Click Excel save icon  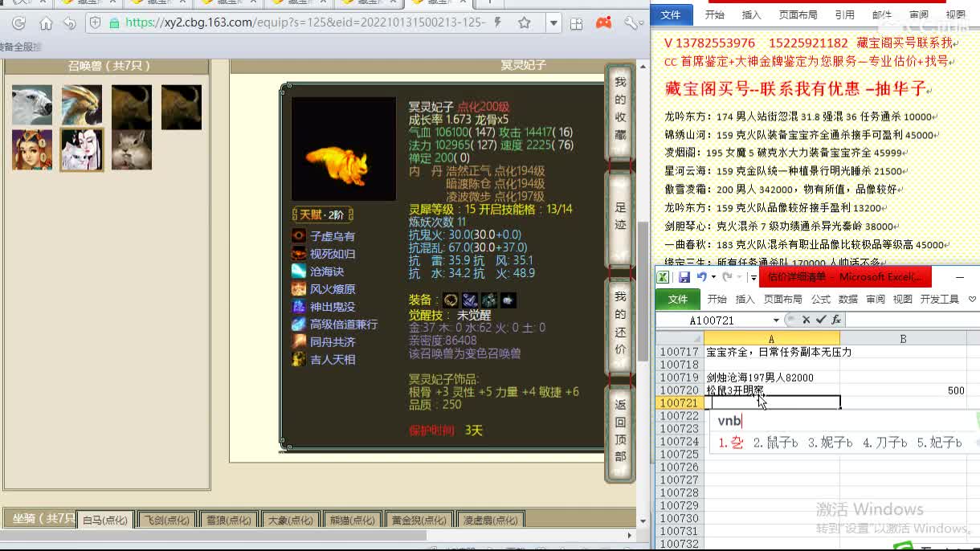(x=684, y=277)
